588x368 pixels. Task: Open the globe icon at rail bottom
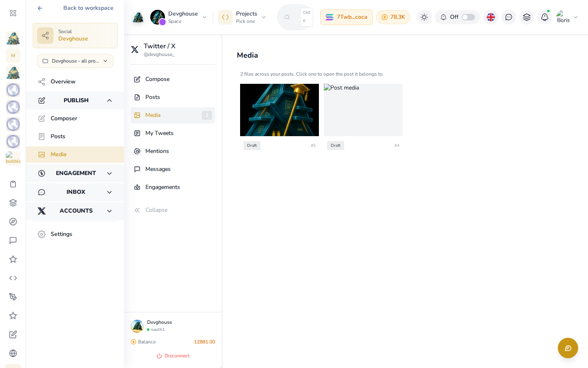[13, 353]
